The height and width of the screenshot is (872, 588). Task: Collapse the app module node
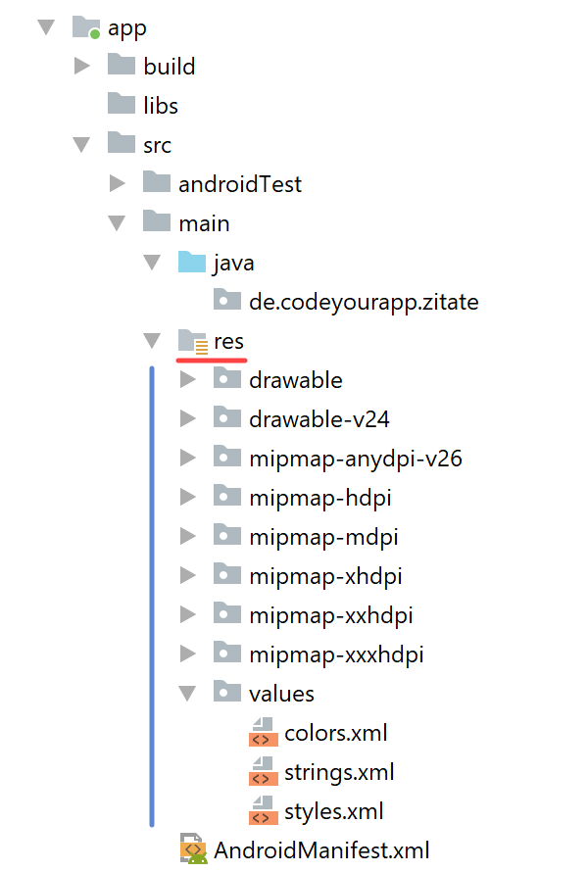pyautogui.click(x=46, y=26)
